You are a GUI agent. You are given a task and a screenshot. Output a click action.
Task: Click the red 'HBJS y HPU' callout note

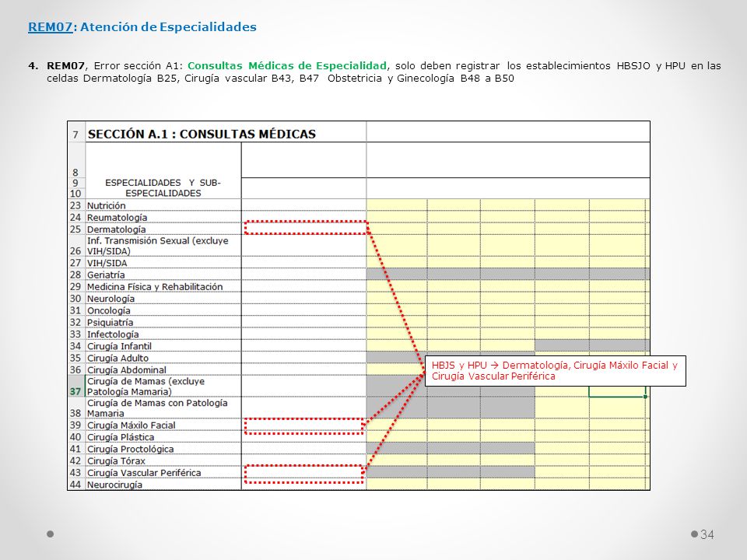(x=555, y=370)
